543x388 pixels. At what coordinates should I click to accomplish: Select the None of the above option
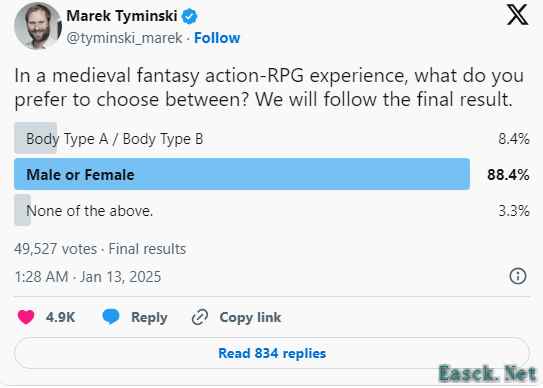tap(272, 210)
